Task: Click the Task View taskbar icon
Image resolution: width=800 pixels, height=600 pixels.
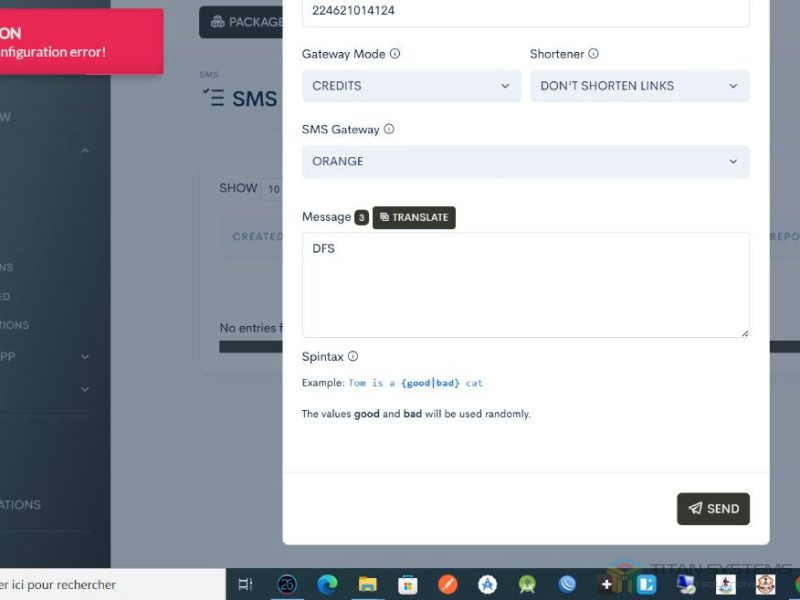Action: point(246,584)
